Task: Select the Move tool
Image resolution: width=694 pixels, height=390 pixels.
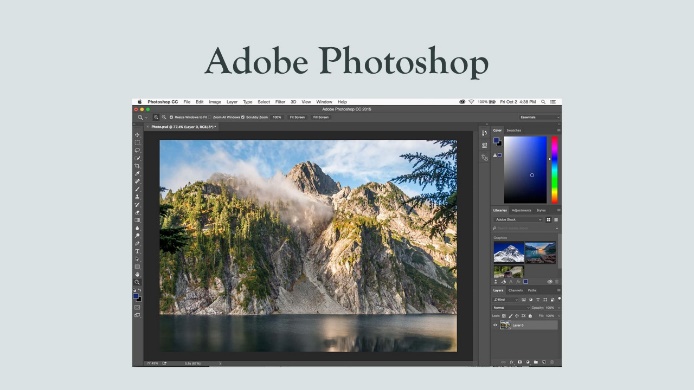Action: 137,135
